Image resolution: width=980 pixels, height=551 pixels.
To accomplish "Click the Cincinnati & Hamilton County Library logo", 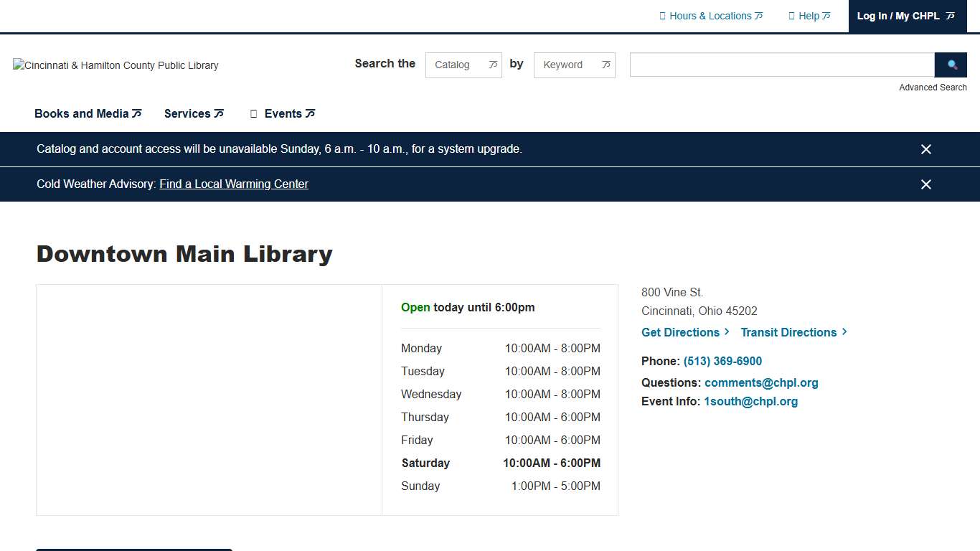I will coord(116,65).
